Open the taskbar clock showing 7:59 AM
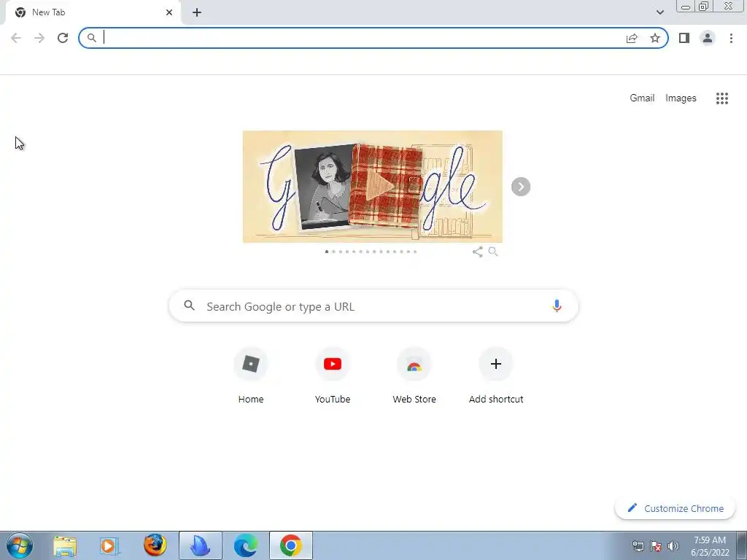The width and height of the screenshot is (747, 560). pyautogui.click(x=710, y=546)
